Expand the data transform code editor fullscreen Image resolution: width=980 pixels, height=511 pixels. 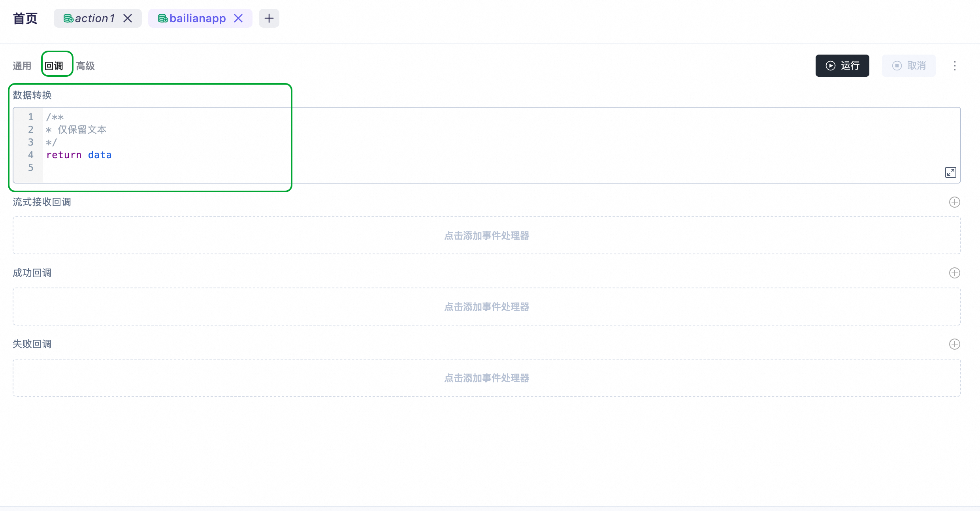click(x=950, y=172)
